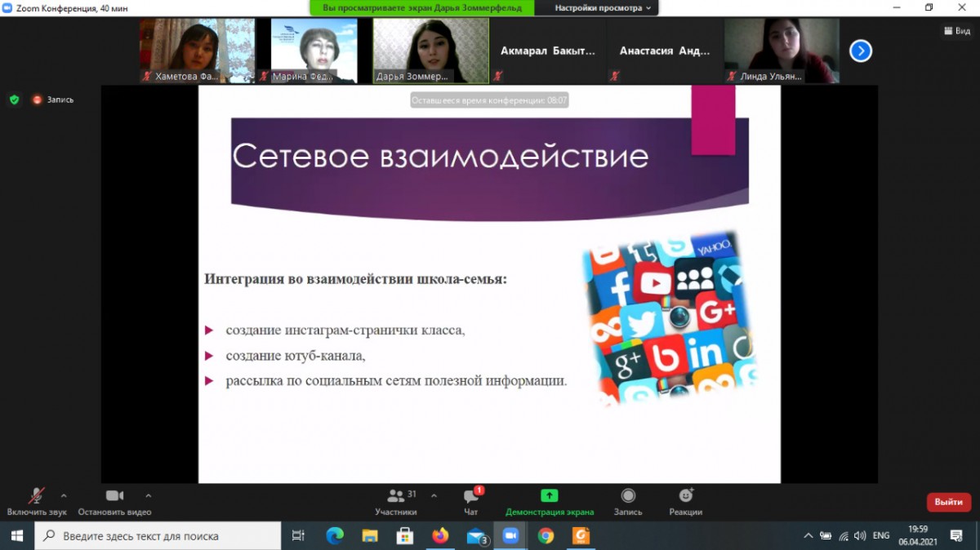Expand participants options arrow
The height and width of the screenshot is (550, 980).
pyautogui.click(x=433, y=495)
